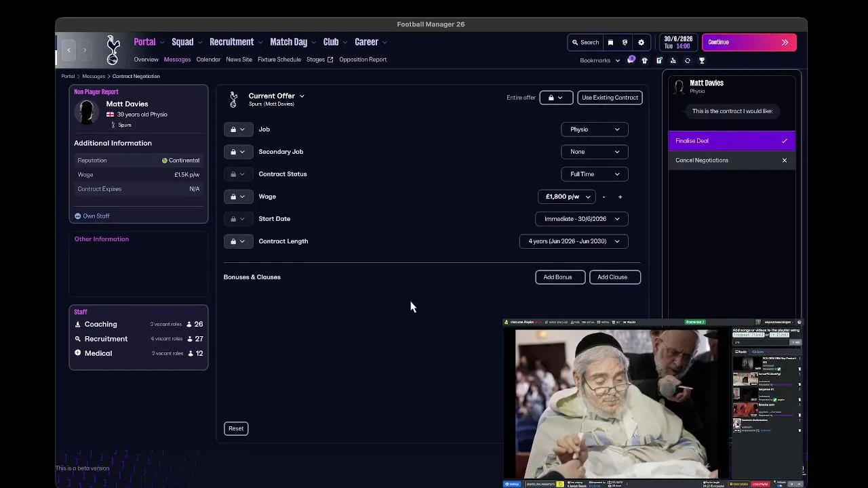Click the checkmark on Finalise Deal
This screenshot has height=488, width=868.
click(x=785, y=141)
